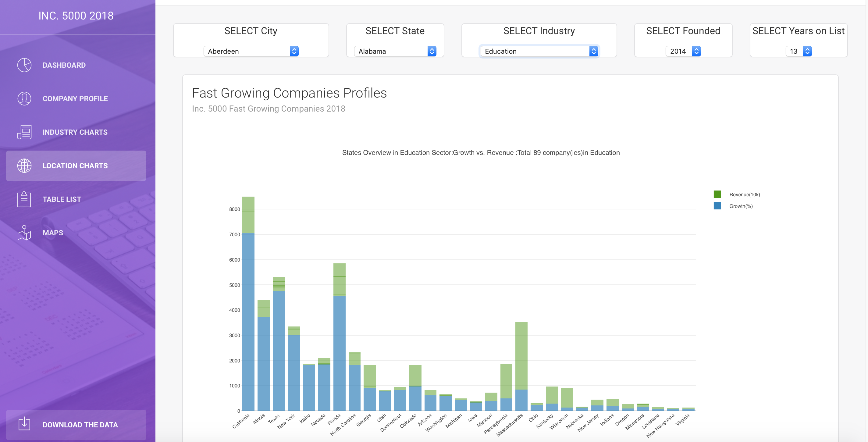Open the Founded dropdown showing 2014
Viewport: 868px width, 442px height.
(x=683, y=51)
